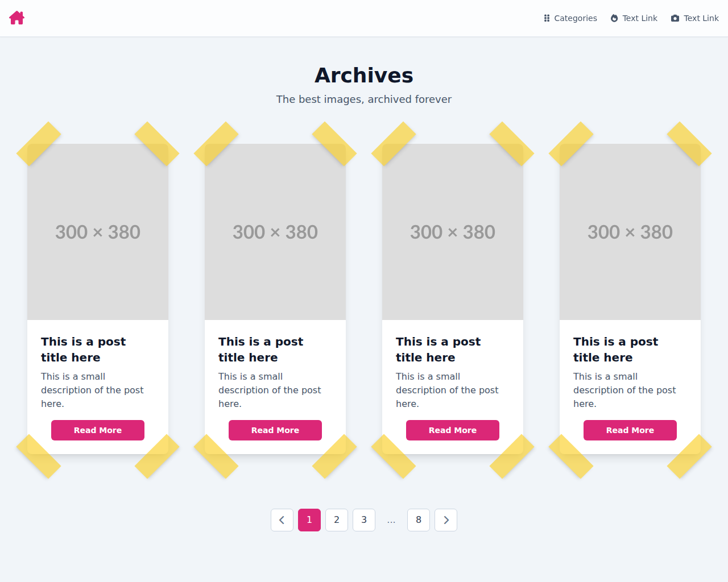Click the camera icon in the navbar
Viewport: 728px width, 582px height.
(675, 18)
